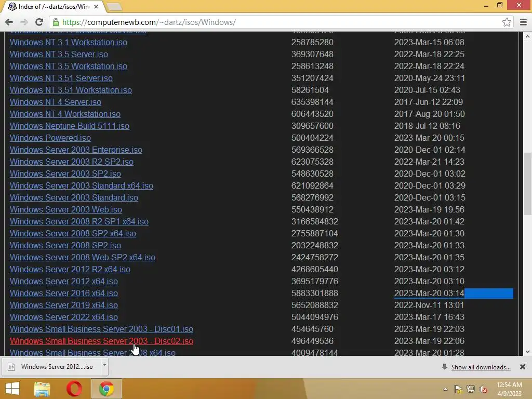Open a new tab with the new tab button
This screenshot has width=532, height=399.
114,7
